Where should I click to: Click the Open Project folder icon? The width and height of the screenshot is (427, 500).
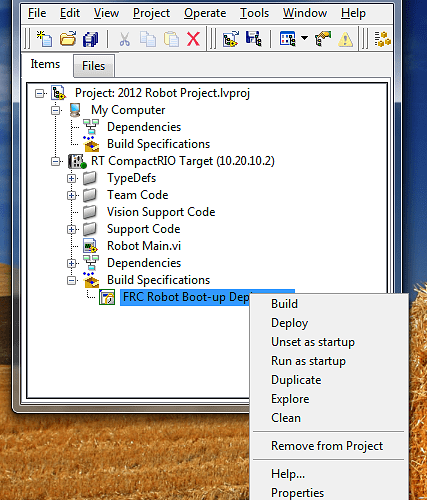pos(68,39)
